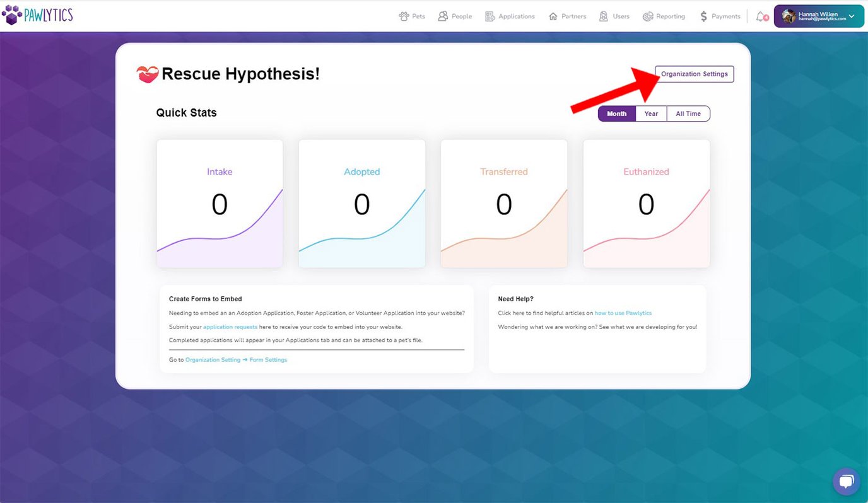Click the Applications form icon

[490, 16]
